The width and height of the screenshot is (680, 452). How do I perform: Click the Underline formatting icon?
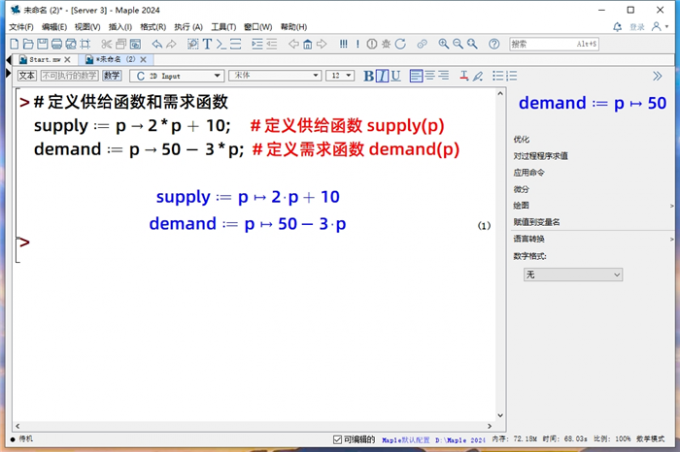pos(395,76)
